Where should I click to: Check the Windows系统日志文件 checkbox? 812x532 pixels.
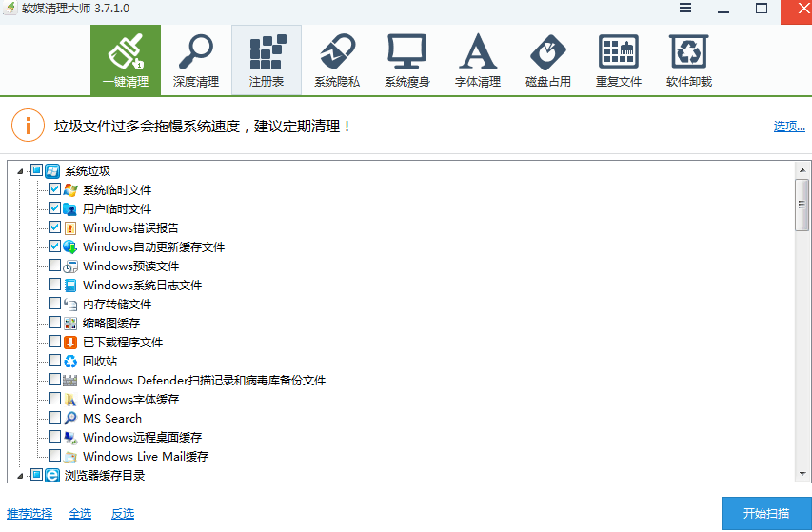point(54,285)
